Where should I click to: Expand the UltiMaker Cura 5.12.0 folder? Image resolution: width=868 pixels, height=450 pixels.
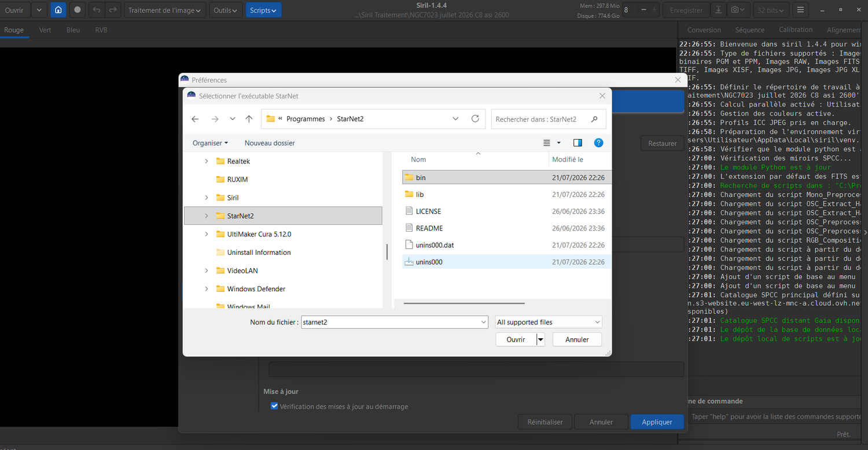pos(207,234)
